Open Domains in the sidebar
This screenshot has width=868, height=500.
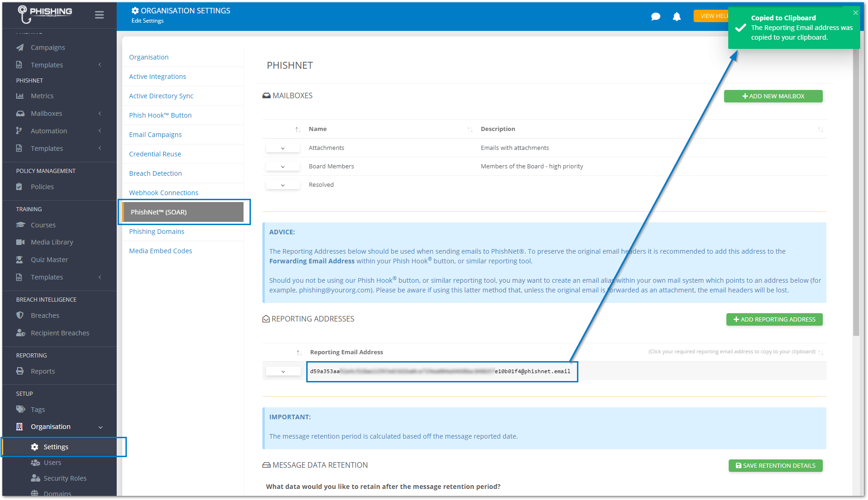click(58, 494)
